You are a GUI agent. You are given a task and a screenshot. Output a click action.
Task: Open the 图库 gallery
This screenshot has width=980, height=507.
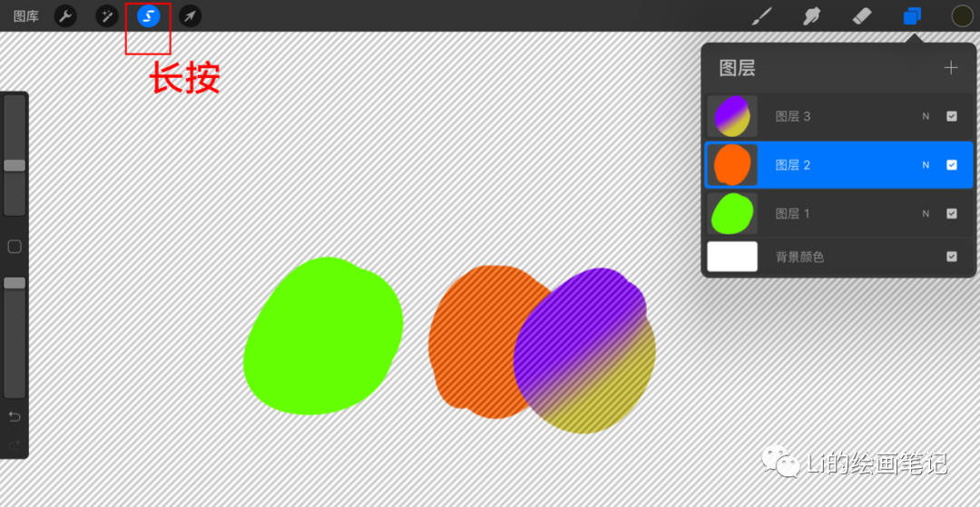pos(25,16)
